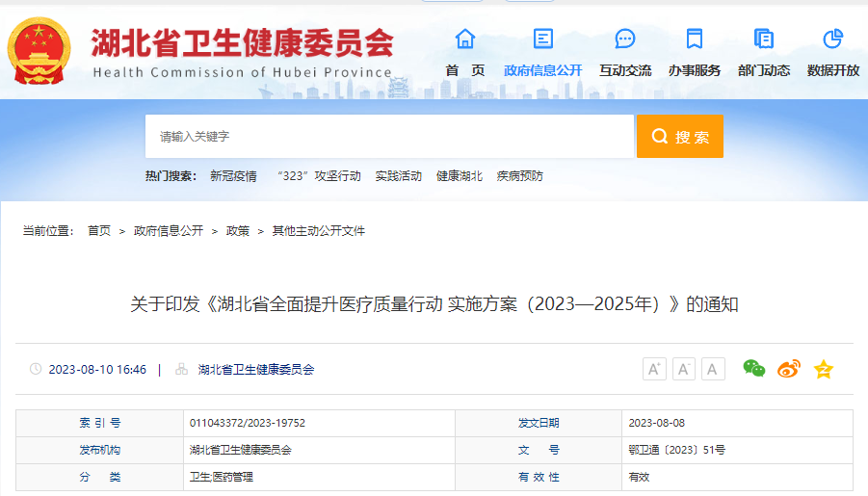Open 互动交流 chat bubble icon

[625, 39]
